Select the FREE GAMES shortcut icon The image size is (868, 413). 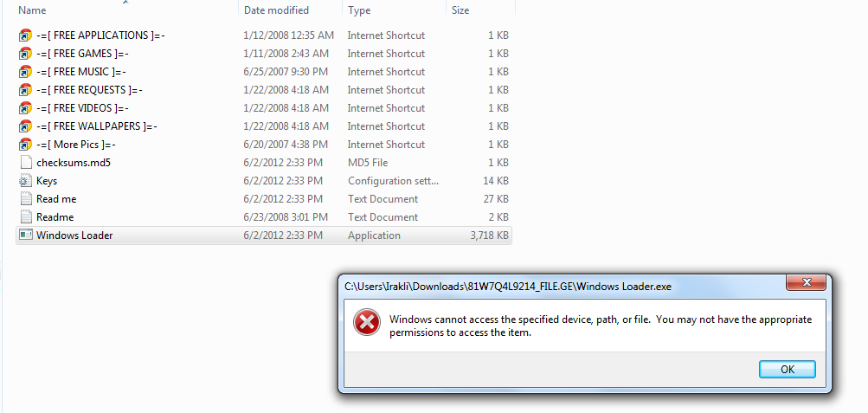pyautogui.click(x=25, y=54)
